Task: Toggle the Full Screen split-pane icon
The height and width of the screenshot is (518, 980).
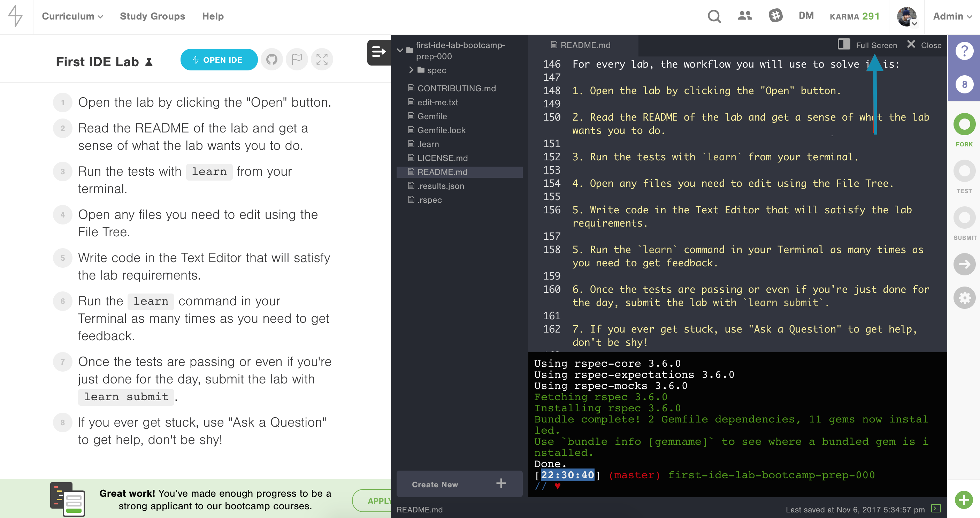Action: click(x=844, y=45)
